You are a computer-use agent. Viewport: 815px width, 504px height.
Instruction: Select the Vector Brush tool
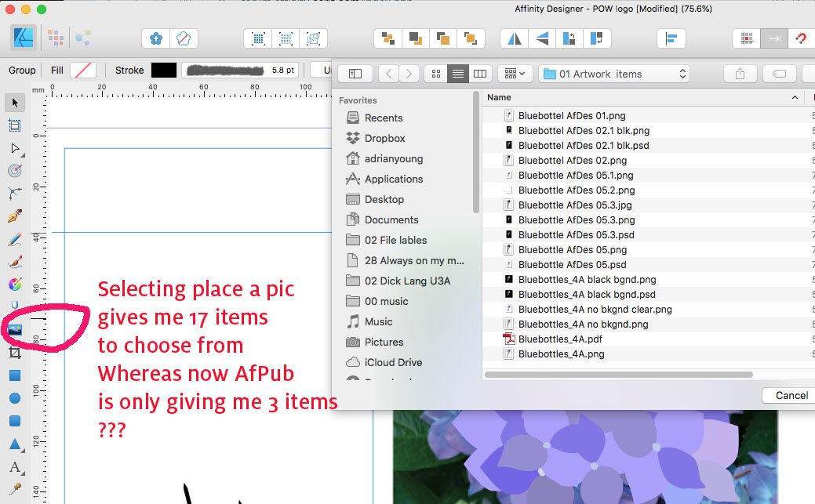pyautogui.click(x=14, y=262)
